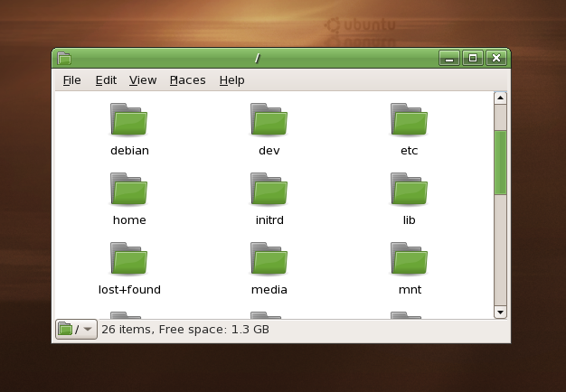Click the debian folder label

tap(129, 150)
